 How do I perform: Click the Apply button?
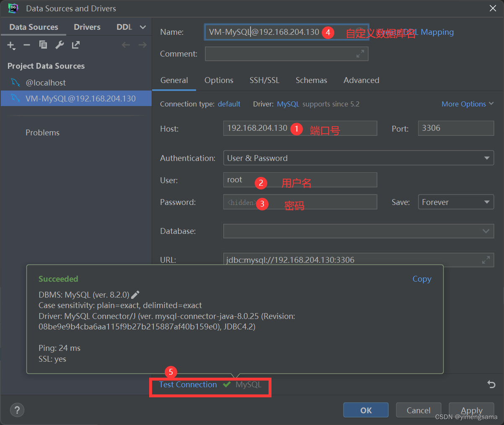472,410
